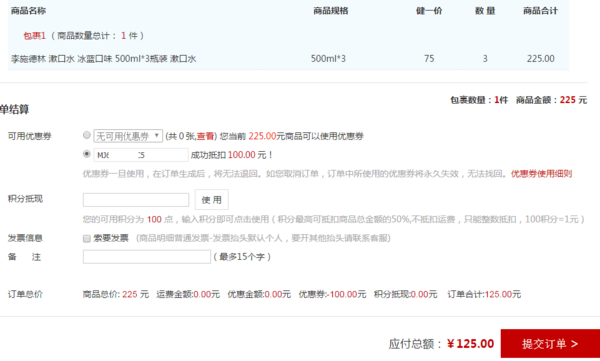Click the 备注 remarks input field
This screenshot has width=600, height=361.
147,256
